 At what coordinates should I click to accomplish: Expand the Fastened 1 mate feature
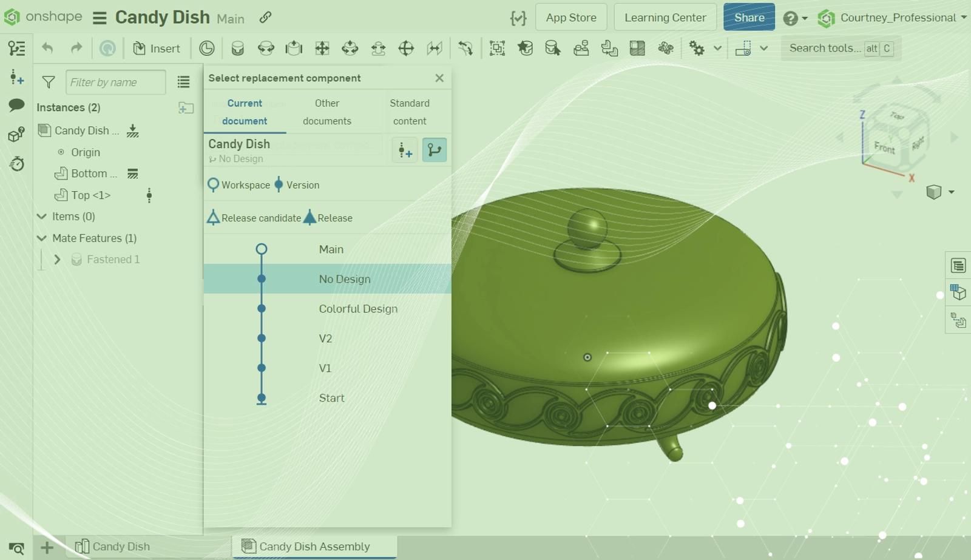[57, 260]
